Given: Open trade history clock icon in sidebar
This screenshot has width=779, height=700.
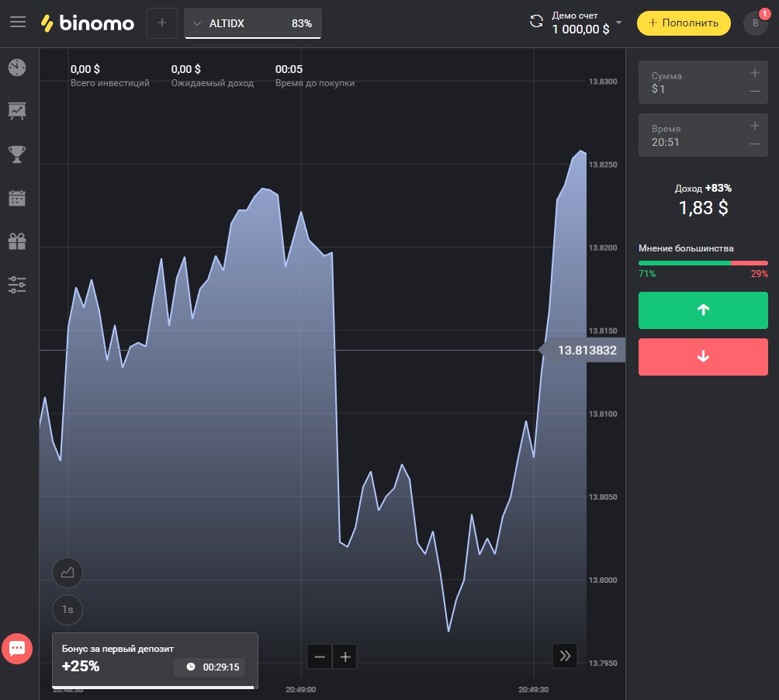Looking at the screenshot, I should click(x=17, y=68).
